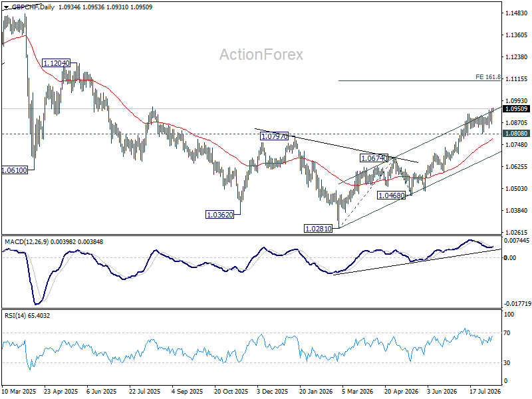This screenshot has height=399, width=532.
Task: Click the 1.07970 high price label
Action: pos(274,136)
